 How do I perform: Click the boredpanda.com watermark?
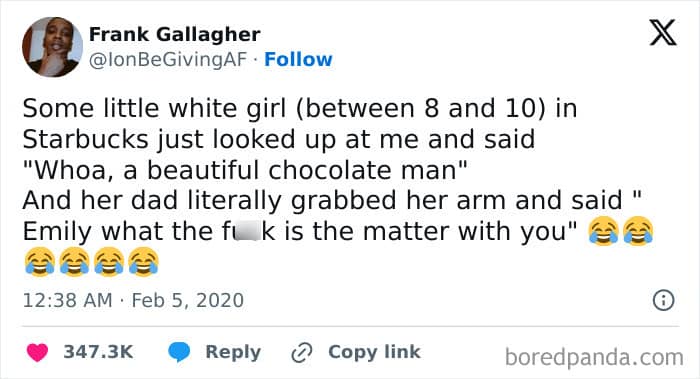pos(594,357)
